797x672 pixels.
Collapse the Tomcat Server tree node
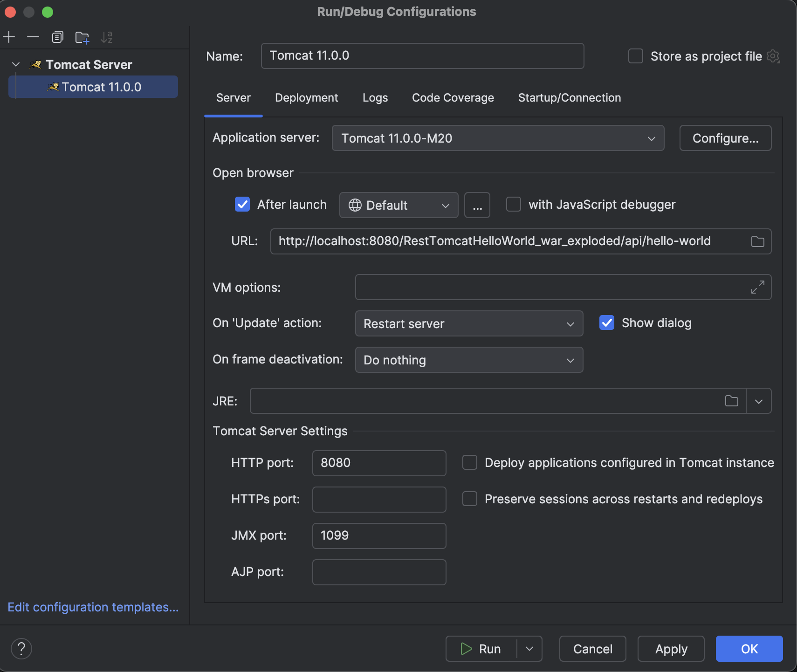15,64
